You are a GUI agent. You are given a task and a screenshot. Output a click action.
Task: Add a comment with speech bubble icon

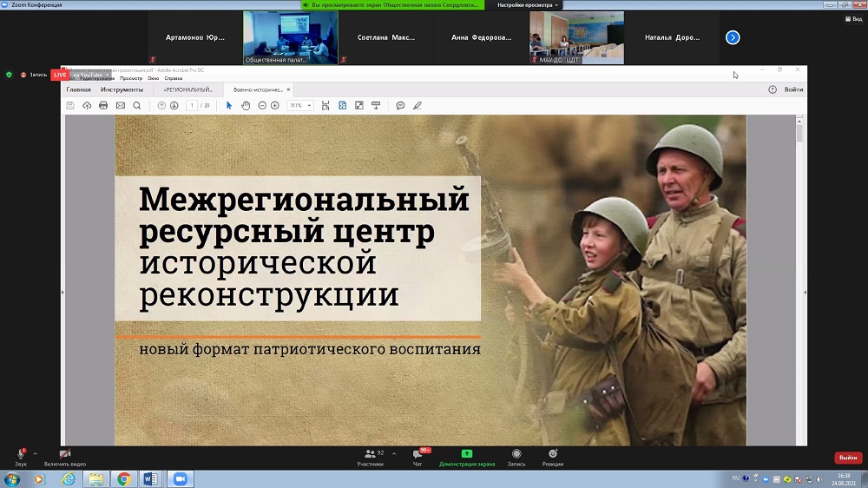click(400, 105)
